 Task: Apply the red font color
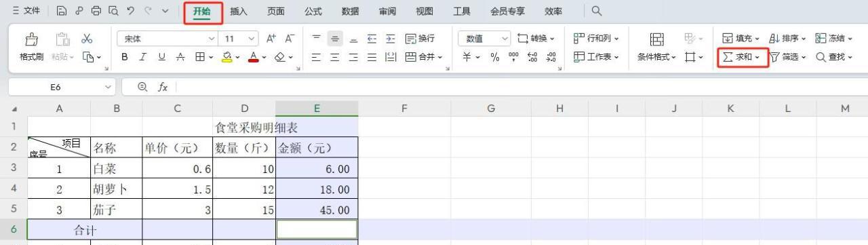(x=254, y=58)
